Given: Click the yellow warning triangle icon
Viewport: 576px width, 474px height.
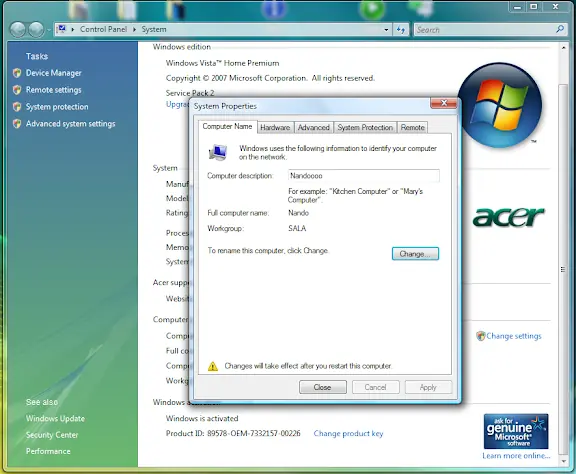Looking at the screenshot, I should (213, 366).
